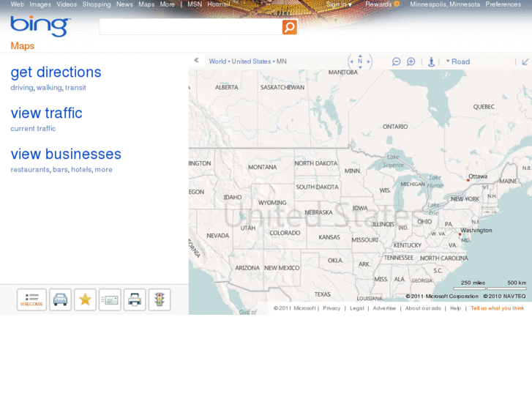Click the TEXAS label on the map
Viewport: 532px width, 399px height.
(x=322, y=294)
